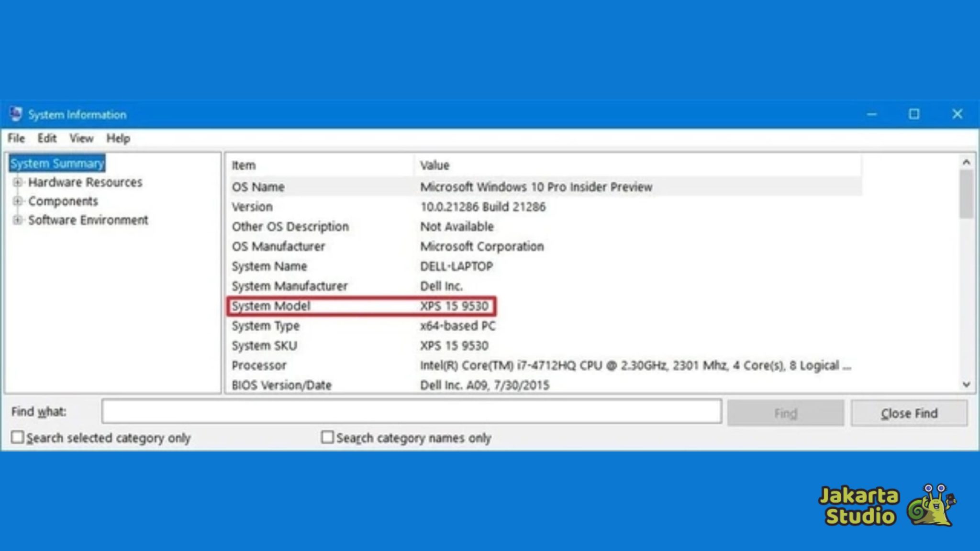Select System Summary in the left tree

point(56,163)
